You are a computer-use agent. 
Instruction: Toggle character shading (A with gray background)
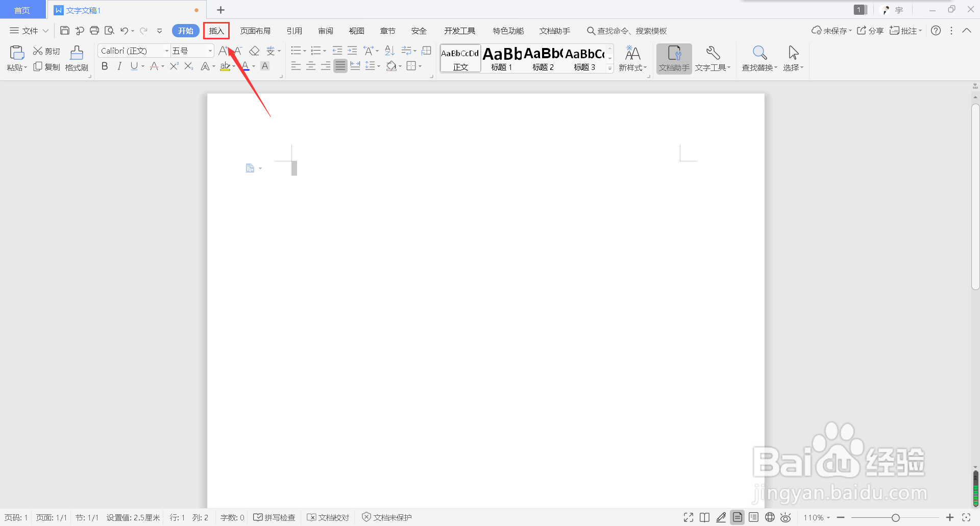265,66
